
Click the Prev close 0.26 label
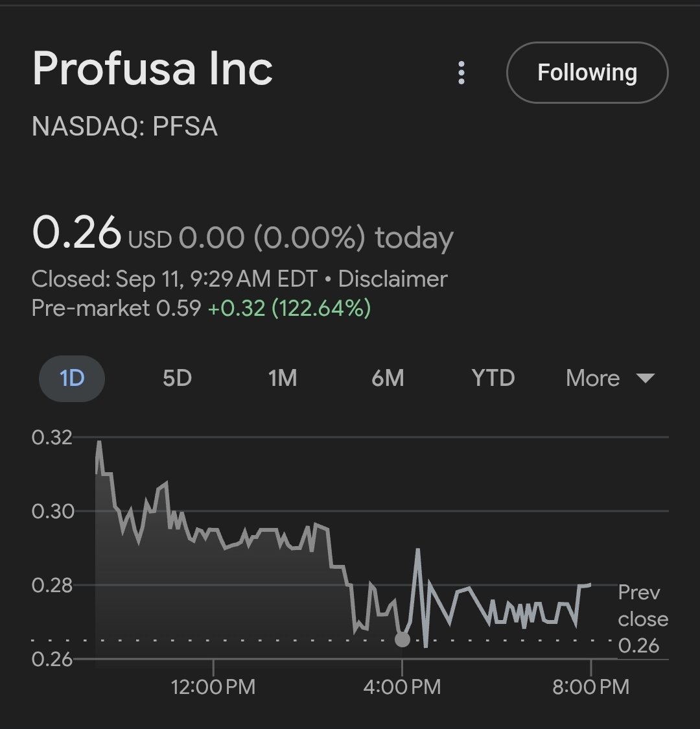coord(643,619)
